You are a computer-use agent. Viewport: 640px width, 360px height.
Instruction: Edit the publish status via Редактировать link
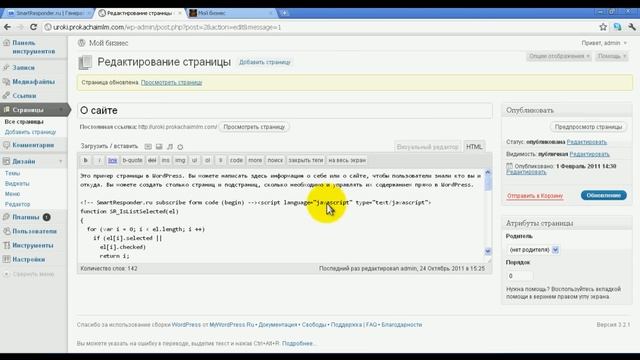pyautogui.click(x=587, y=142)
